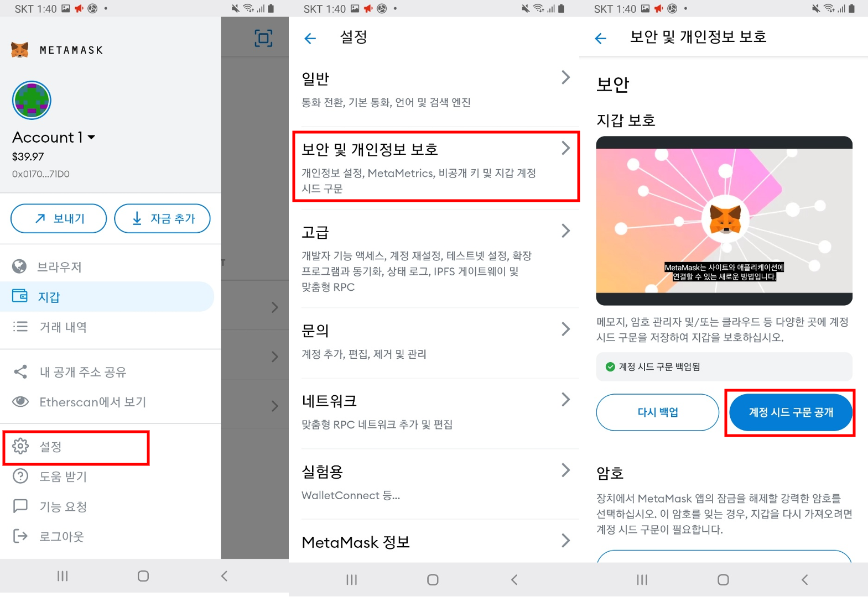Open the Account 1 dropdown arrow
This screenshot has height=597, width=868.
[x=91, y=137]
